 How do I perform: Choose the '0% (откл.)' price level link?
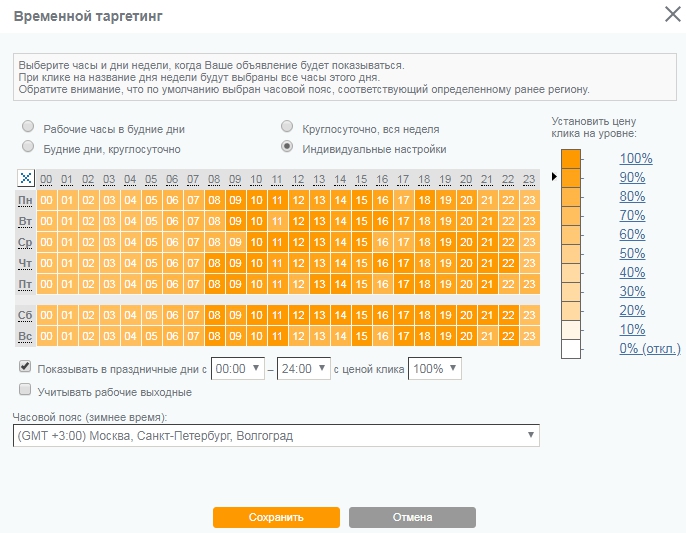point(649,348)
